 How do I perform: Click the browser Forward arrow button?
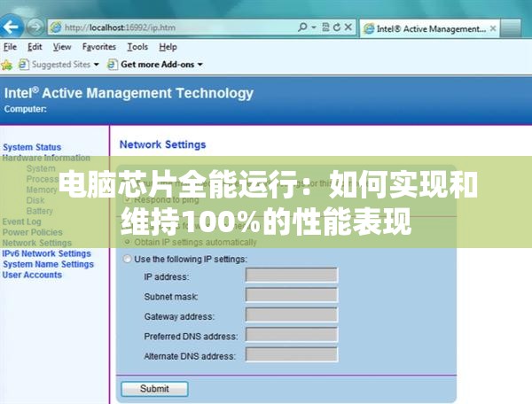[x=35, y=27]
